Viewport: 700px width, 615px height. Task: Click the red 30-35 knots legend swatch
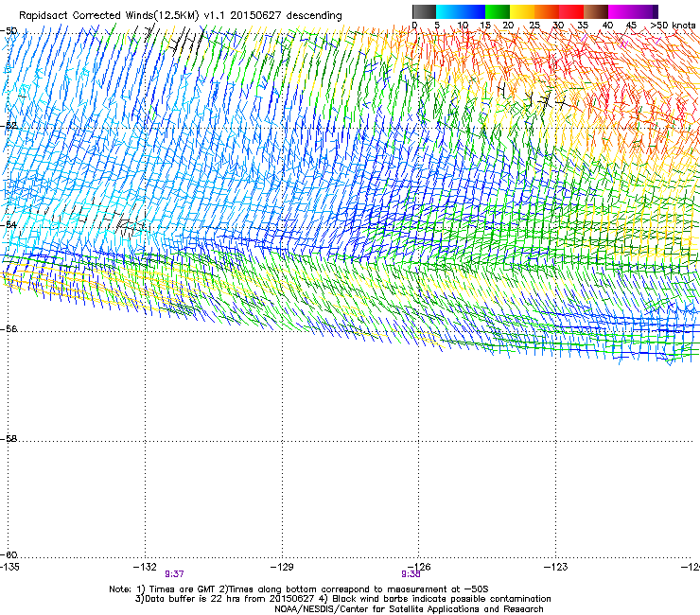(571, 11)
